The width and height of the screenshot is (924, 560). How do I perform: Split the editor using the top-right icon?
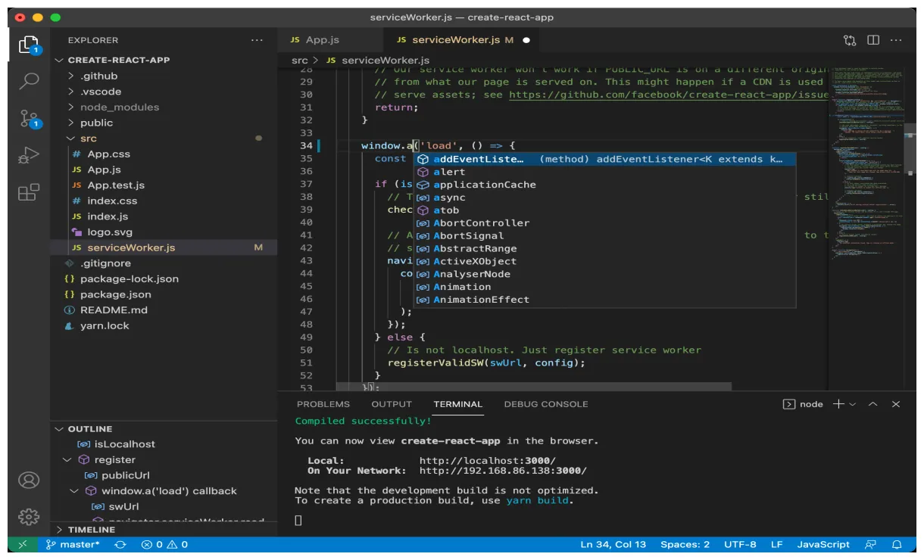878,40
